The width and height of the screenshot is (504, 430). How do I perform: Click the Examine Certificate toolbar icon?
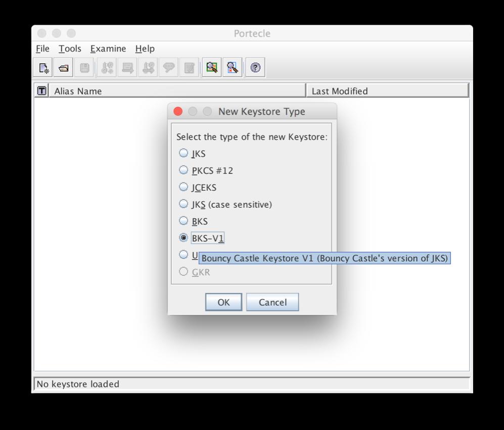[212, 68]
